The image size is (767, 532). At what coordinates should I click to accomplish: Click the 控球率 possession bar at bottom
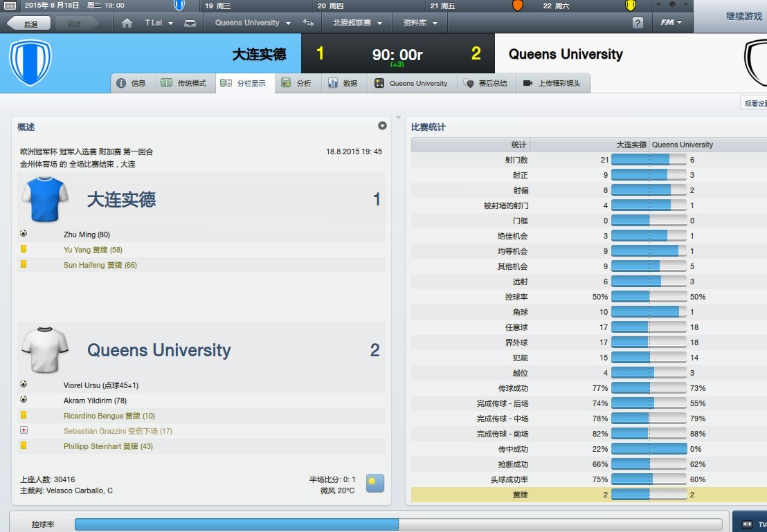point(398,524)
